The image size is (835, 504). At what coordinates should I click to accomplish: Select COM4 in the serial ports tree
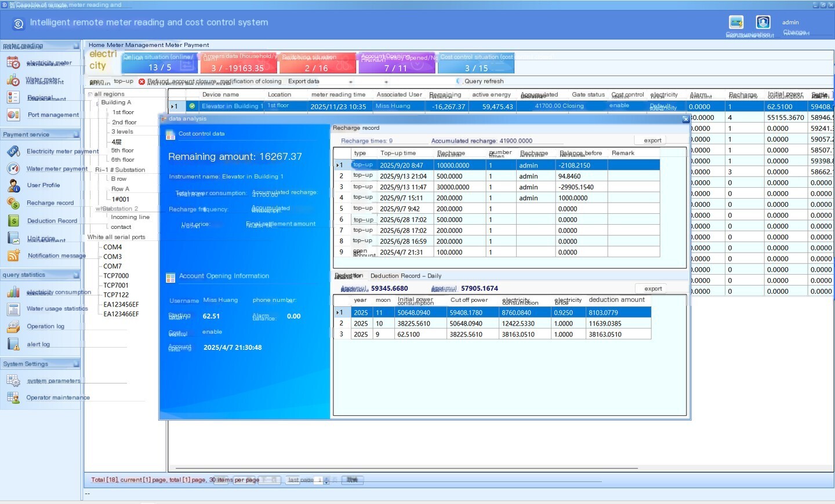pos(112,247)
